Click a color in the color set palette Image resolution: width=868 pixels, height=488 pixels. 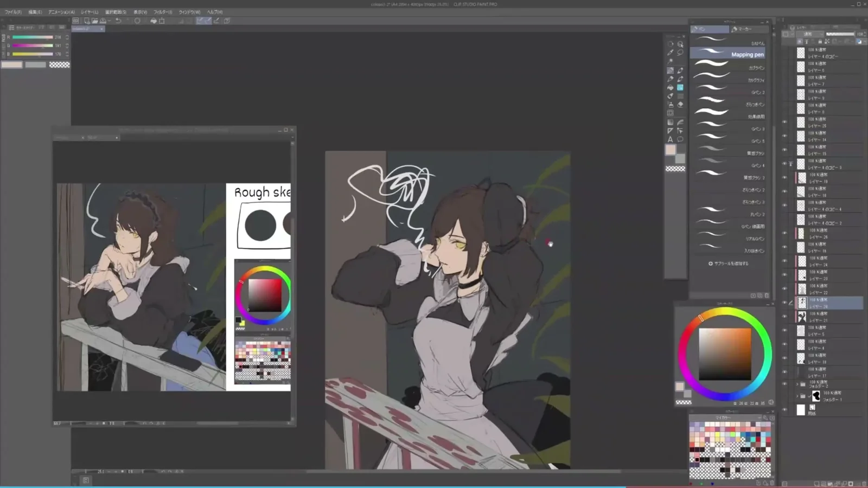coord(730,450)
